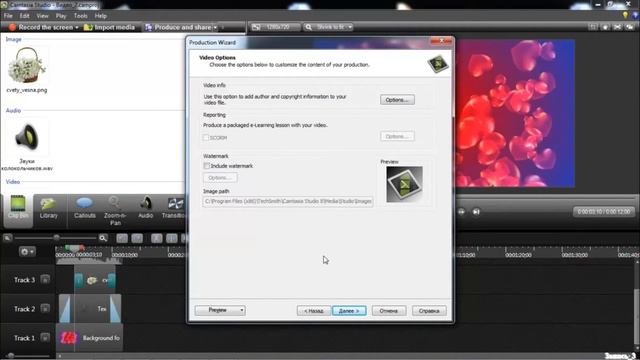Select the flower image clip on Track 3
The width and height of the screenshot is (640, 360).
(95, 280)
